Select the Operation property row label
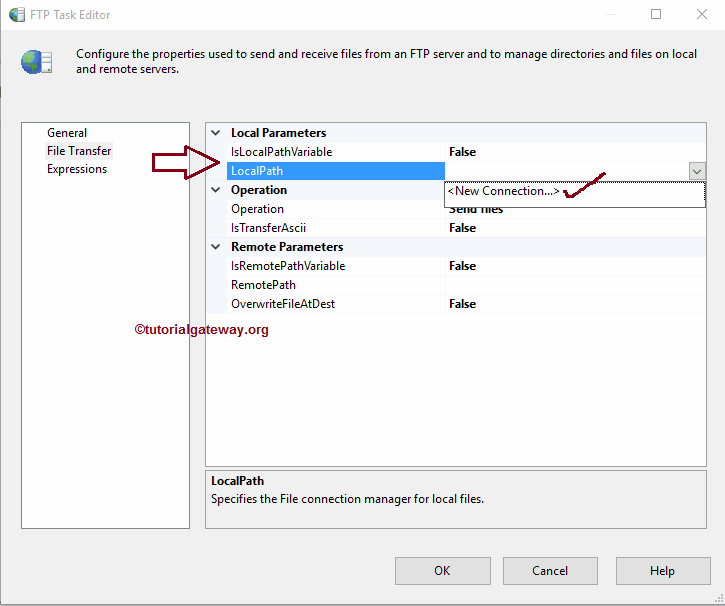Screen dimensions: 725x606 click(336, 209)
